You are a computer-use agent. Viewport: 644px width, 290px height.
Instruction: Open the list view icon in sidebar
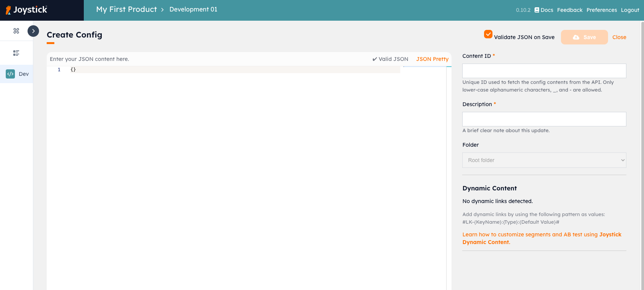coord(16,53)
